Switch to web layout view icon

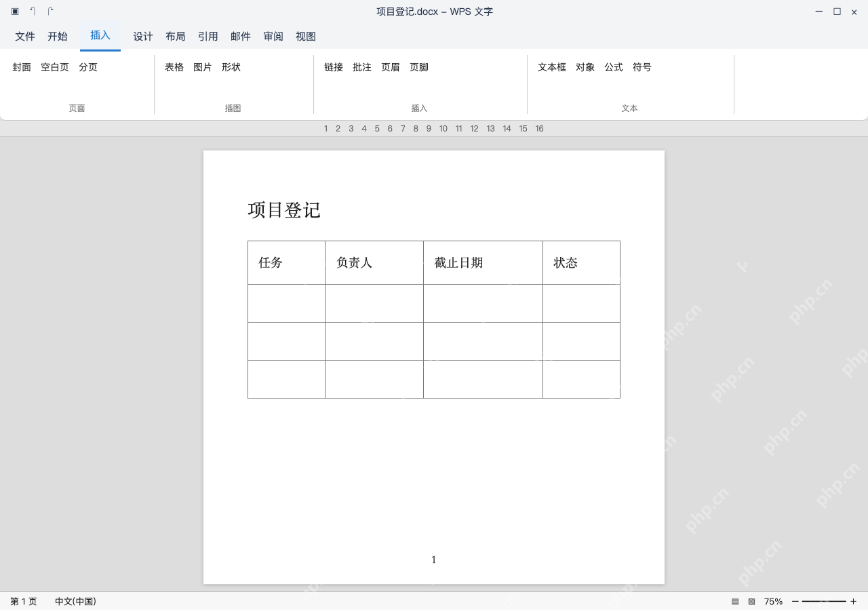pos(751,601)
